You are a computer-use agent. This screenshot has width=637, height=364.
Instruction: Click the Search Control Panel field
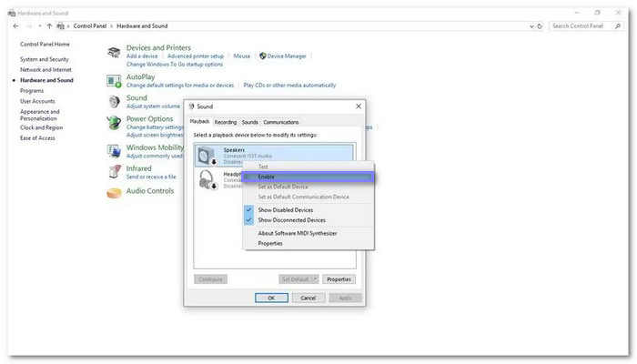pyautogui.click(x=586, y=26)
